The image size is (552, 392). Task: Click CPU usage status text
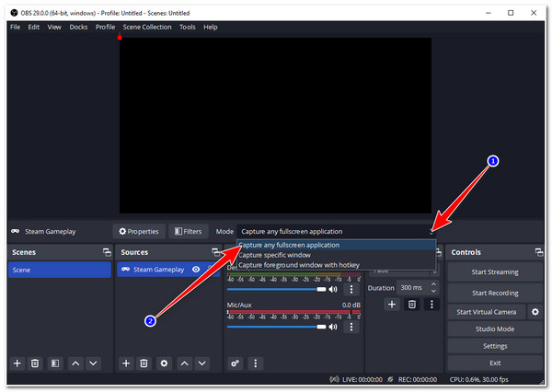478,379
